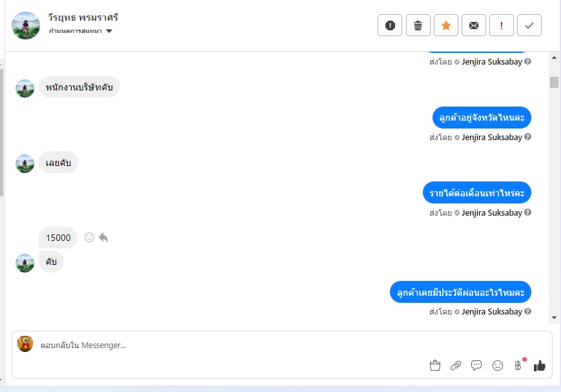Image resolution: width=561 pixels, height=392 pixels.
Task: Open emoji picker in reply box
Action: point(497,366)
